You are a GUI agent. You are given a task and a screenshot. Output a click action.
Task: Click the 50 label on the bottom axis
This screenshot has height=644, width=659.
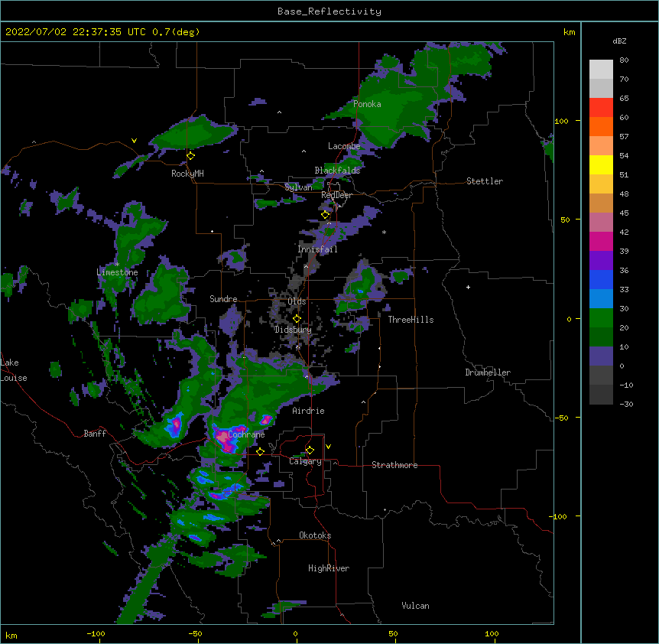coord(393,633)
